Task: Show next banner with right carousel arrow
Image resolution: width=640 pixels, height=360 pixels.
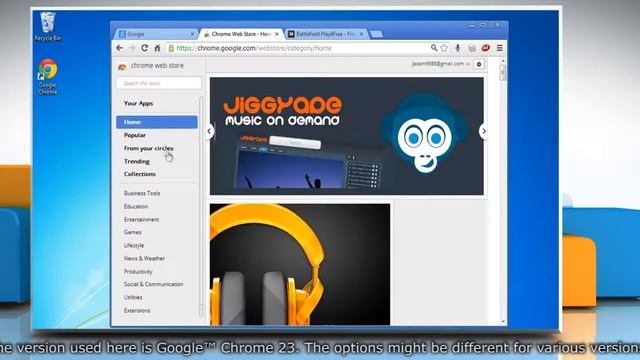Action: [484, 131]
